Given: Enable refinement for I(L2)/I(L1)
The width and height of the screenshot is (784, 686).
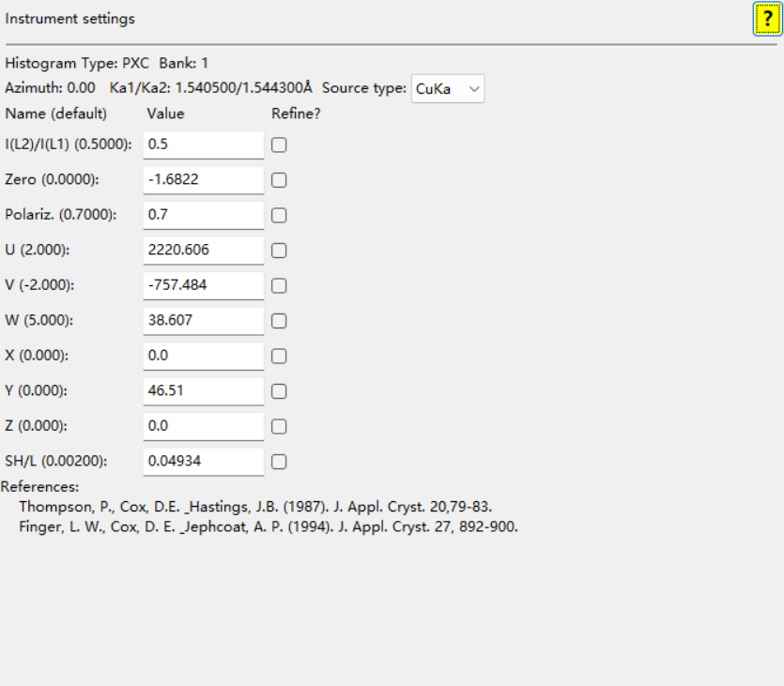Looking at the screenshot, I should point(279,145).
